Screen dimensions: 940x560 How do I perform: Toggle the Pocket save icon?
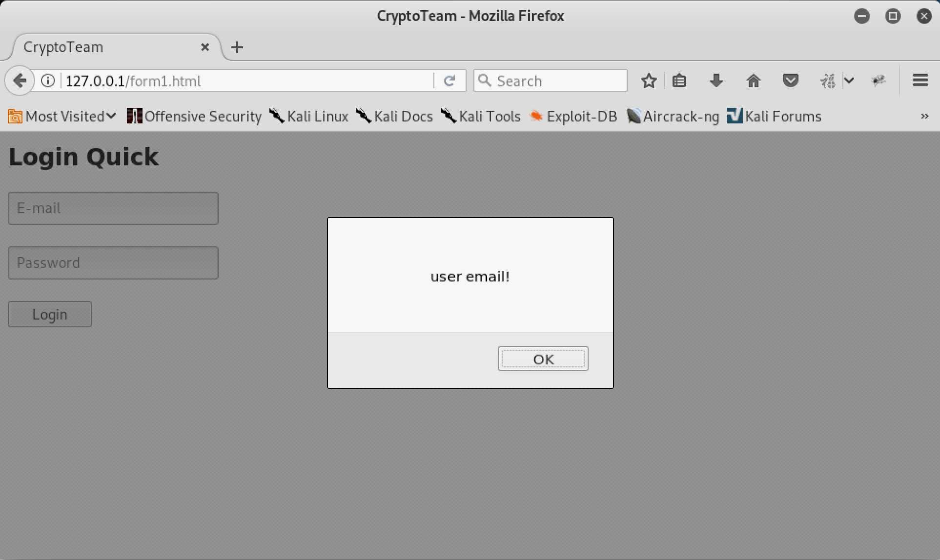coord(790,80)
